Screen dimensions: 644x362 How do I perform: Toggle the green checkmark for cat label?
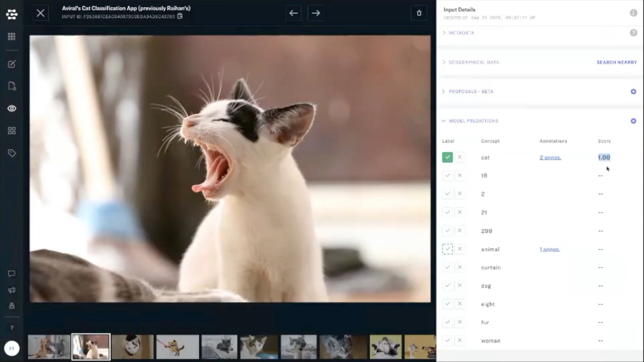(447, 157)
